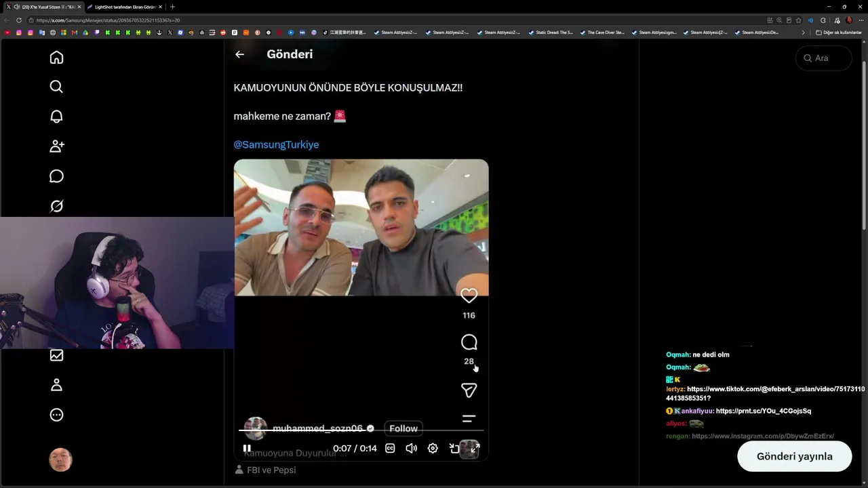Screen dimensions: 868x488
Task: Open the Gmail bookmark icon
Action: (75, 33)
